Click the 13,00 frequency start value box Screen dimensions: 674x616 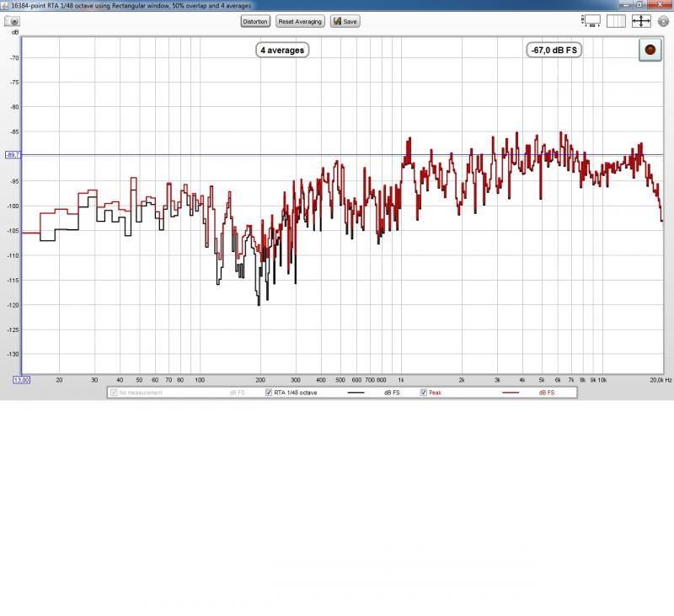22,380
